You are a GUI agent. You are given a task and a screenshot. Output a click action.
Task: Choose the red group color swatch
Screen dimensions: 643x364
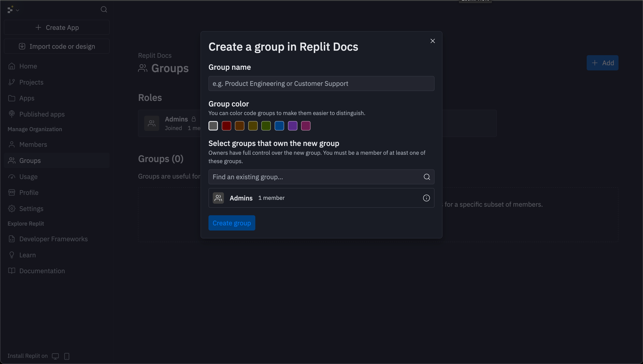pyautogui.click(x=226, y=126)
